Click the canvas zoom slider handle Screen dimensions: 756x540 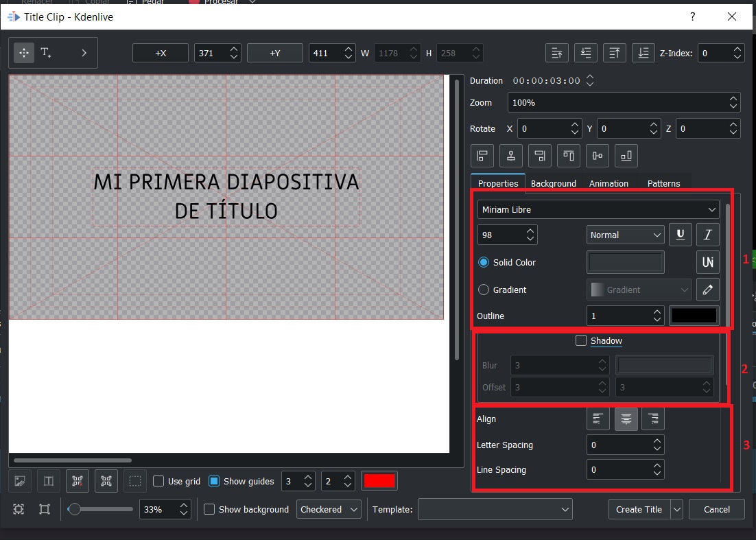(74, 509)
